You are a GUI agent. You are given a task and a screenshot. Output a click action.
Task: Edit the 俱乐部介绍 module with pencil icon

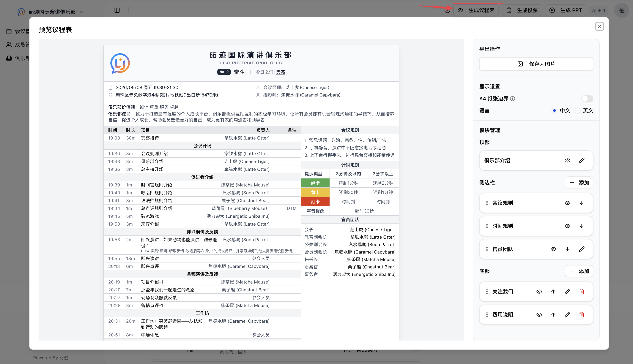(x=582, y=161)
